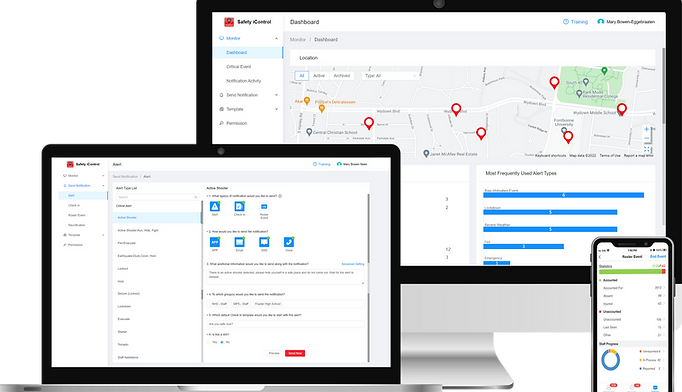Click the Permission key icon in monitor sidebar
682x392 pixels.
(221, 124)
